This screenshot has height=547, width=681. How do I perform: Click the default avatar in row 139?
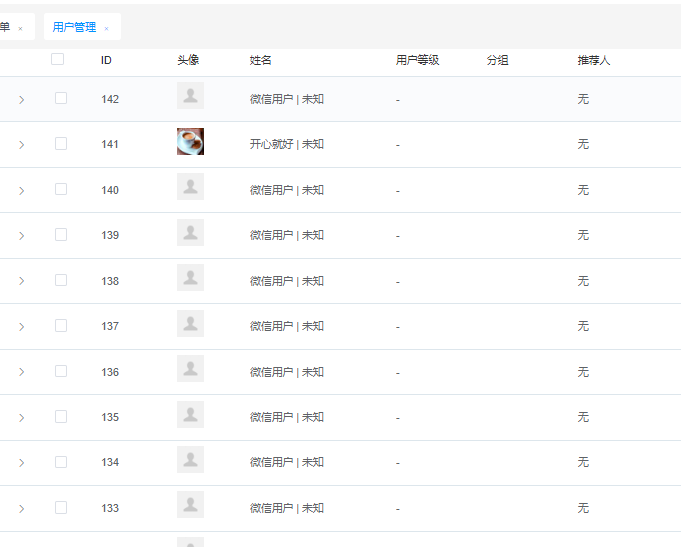point(190,233)
